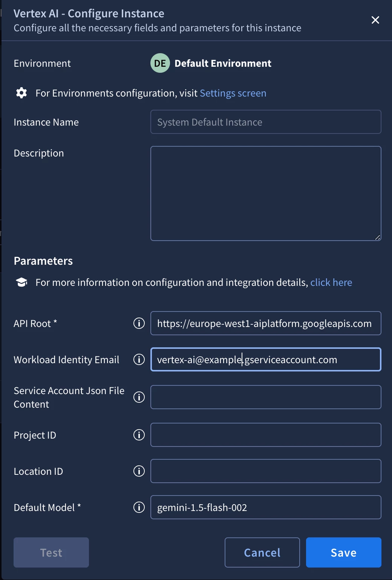
Task: Show info for Workload Identity Email
Action: (139, 359)
